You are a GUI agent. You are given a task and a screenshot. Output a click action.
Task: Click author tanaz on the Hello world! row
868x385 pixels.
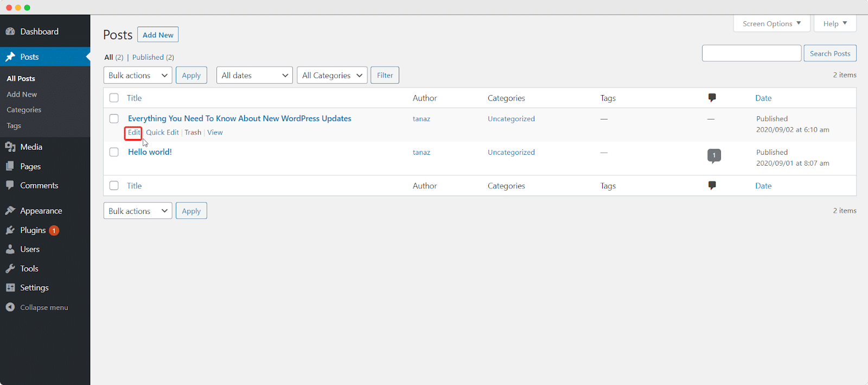coord(422,153)
